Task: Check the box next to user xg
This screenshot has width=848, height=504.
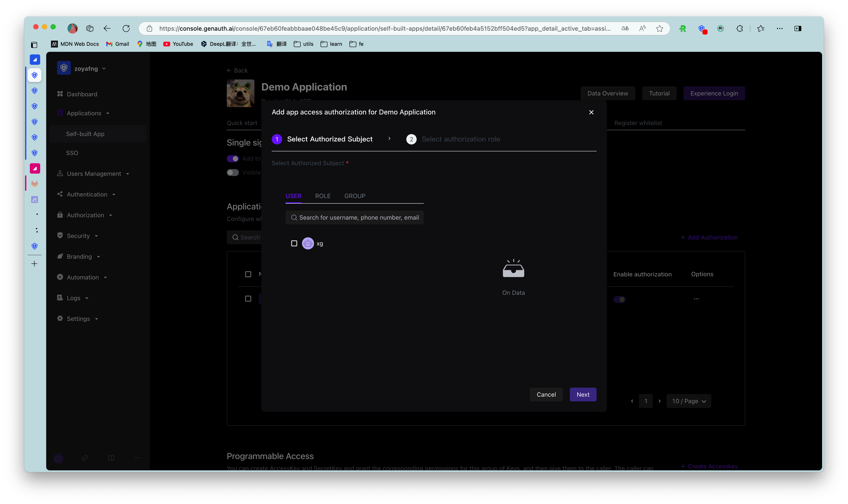Action: coord(294,243)
